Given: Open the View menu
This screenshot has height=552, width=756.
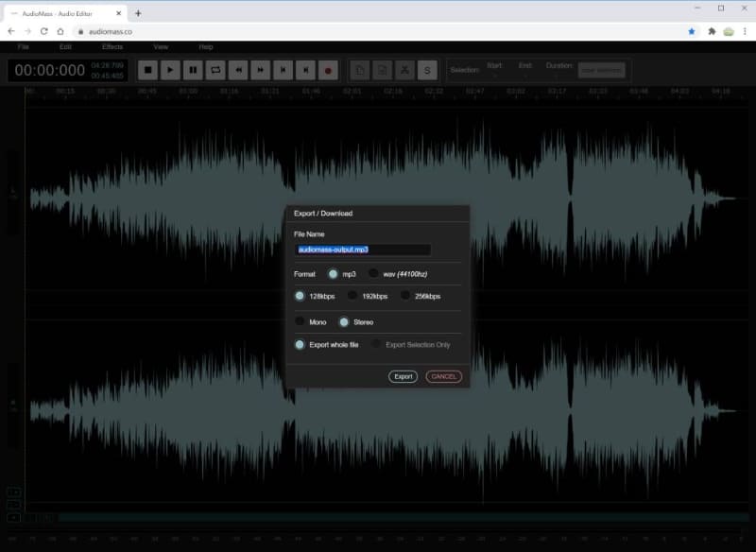Looking at the screenshot, I should [x=161, y=45].
